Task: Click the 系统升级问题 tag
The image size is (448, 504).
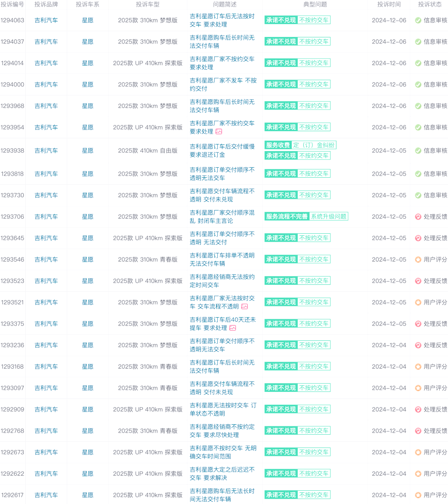Action: pos(329,217)
